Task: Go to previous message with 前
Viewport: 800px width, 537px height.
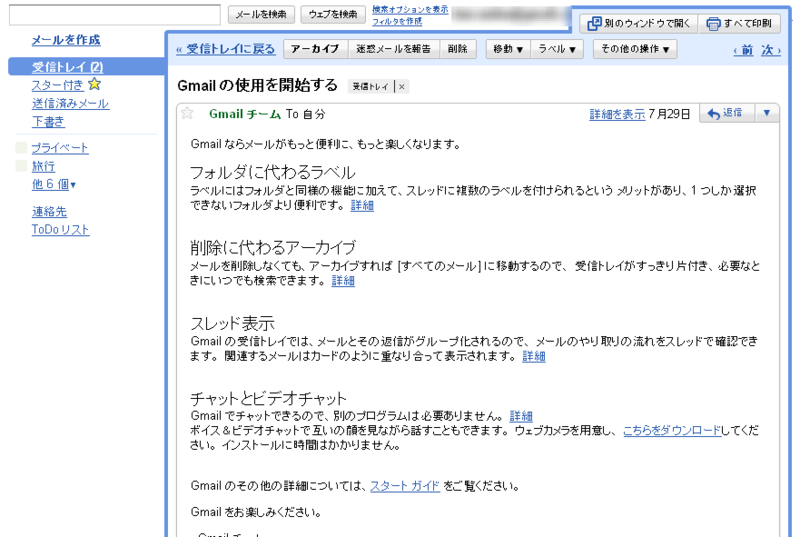Action: (x=743, y=50)
